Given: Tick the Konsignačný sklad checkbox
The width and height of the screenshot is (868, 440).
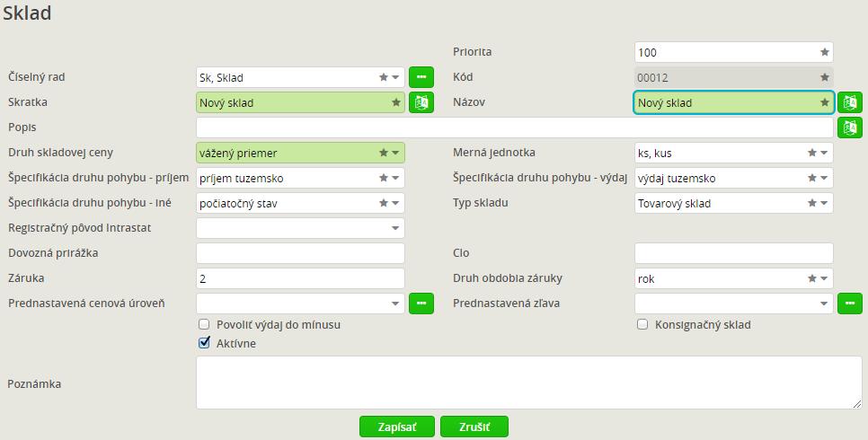Looking at the screenshot, I should 642,324.
